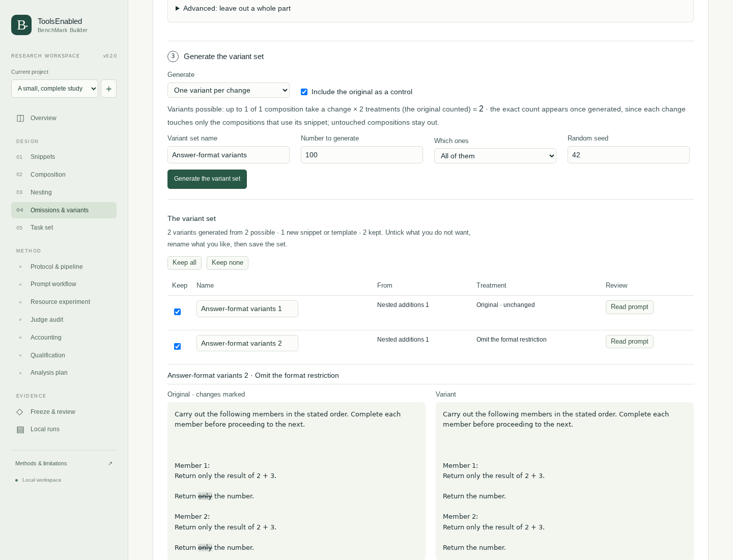Viewport: 733px width, 560px height.
Task: Click the Local runs list icon
Action: pyautogui.click(x=20, y=430)
